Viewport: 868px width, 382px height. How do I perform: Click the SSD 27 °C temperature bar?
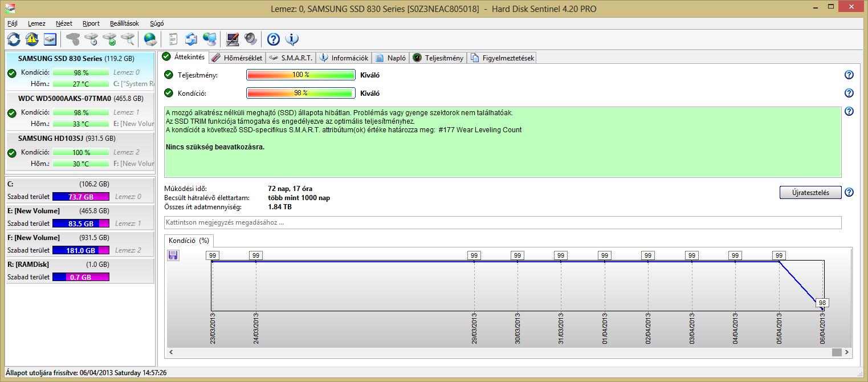point(81,84)
